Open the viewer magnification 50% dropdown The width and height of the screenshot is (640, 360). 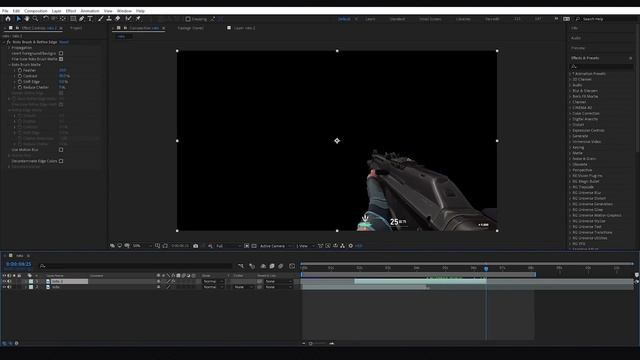pyautogui.click(x=142, y=246)
